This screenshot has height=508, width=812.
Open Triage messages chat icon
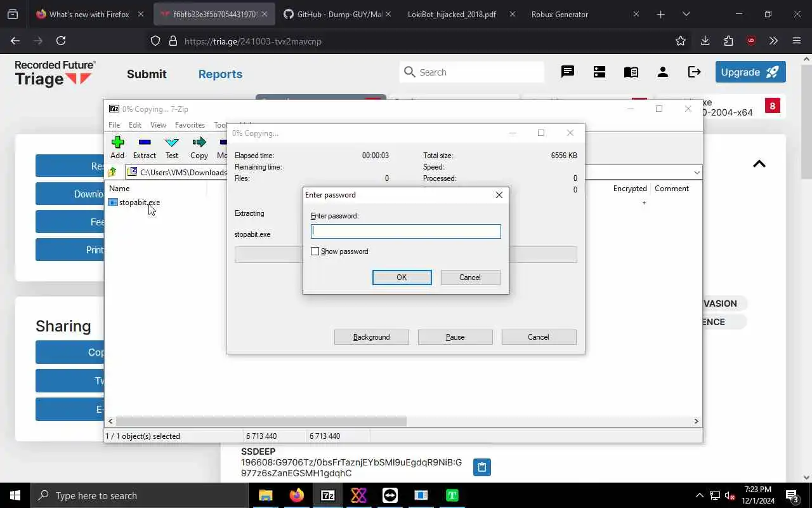(x=568, y=72)
